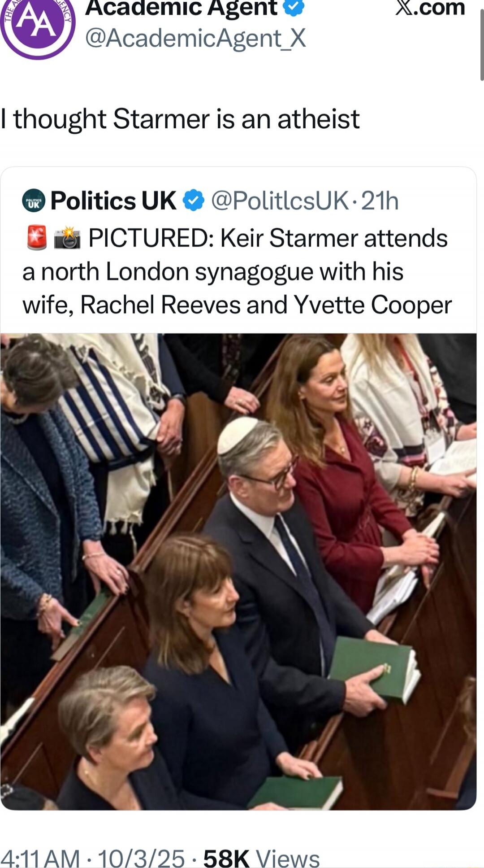
Task: Click the 21h quoted tweet timestamp
Action: 380,201
